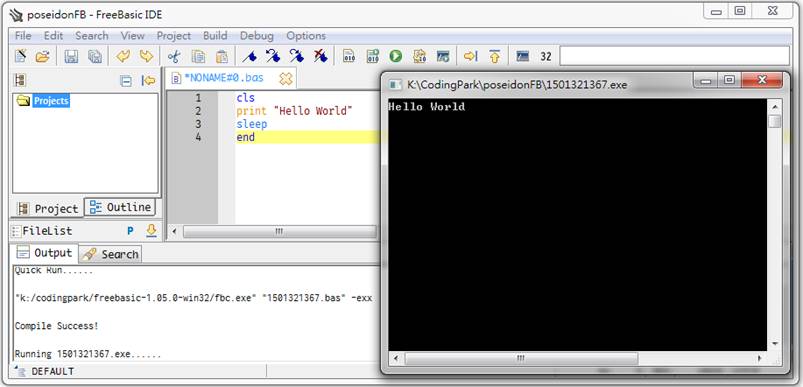Cut selection with scissors icon
This screenshot has height=387, width=803.
[174, 56]
